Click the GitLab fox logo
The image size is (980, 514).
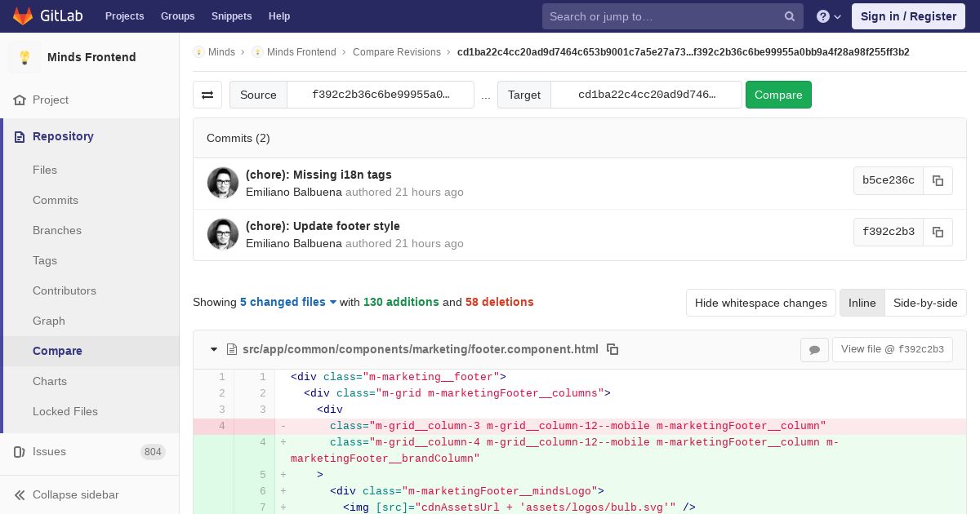click(23, 16)
